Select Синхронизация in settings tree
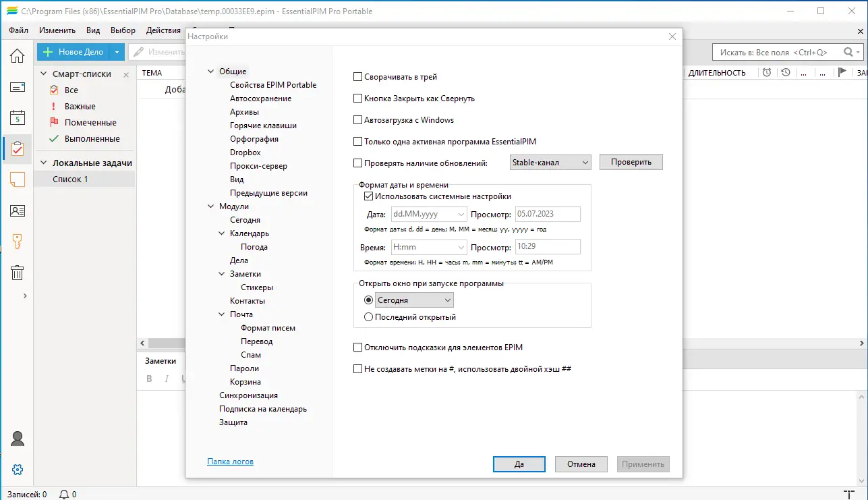Screen dimensions: 868x500 pos(248,395)
